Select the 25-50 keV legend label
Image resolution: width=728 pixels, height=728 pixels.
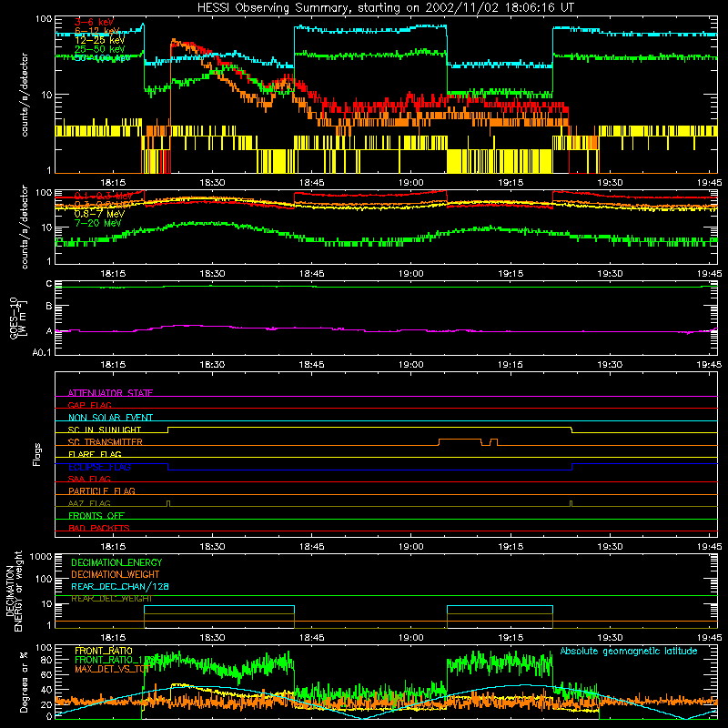tap(99, 49)
